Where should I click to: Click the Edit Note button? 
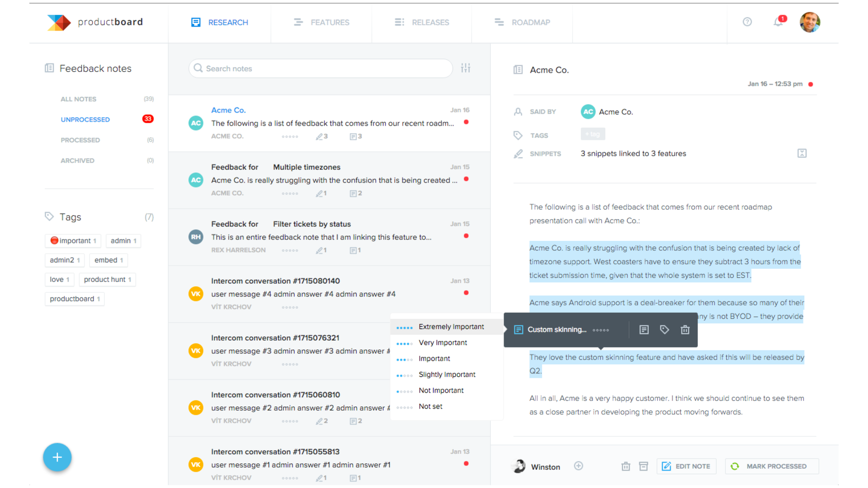[x=686, y=466]
